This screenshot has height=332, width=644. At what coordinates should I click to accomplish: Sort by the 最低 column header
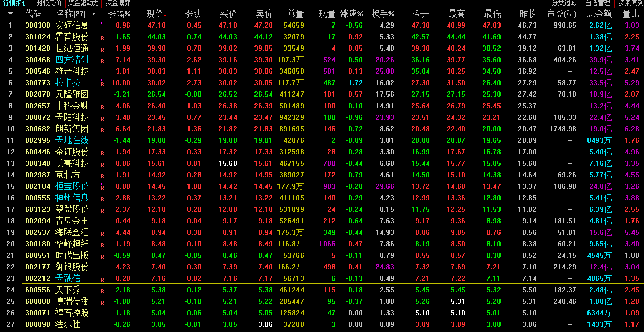coord(493,14)
